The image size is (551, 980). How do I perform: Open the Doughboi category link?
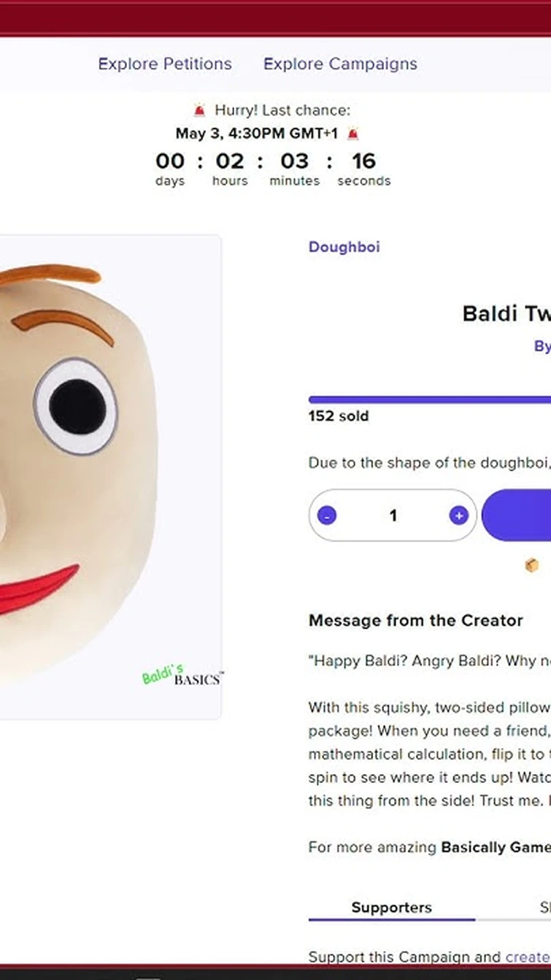tap(344, 247)
